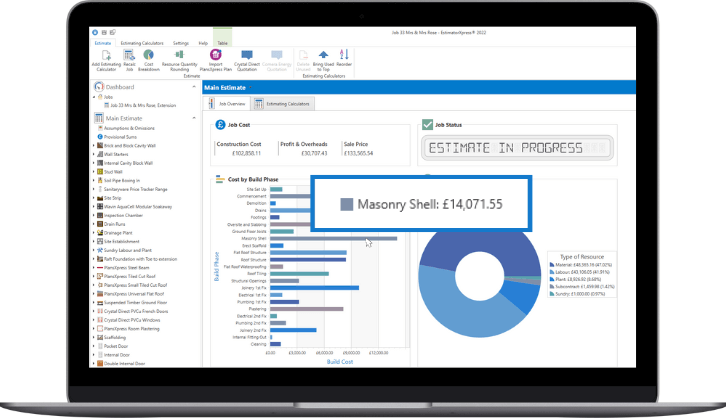Click the Job Status checkmark icon

coord(427,126)
